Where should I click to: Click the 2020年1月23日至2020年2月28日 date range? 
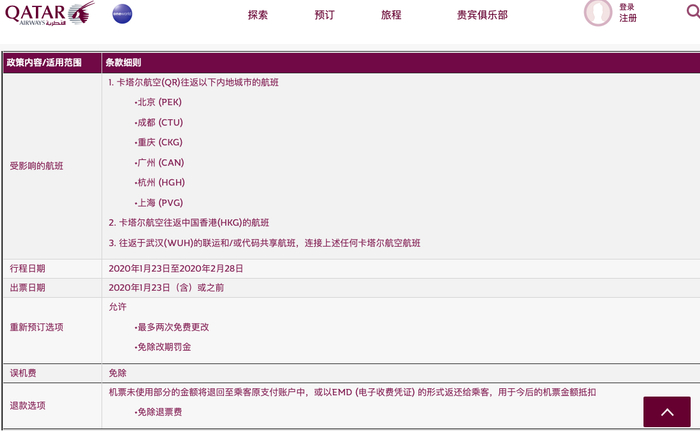(176, 268)
